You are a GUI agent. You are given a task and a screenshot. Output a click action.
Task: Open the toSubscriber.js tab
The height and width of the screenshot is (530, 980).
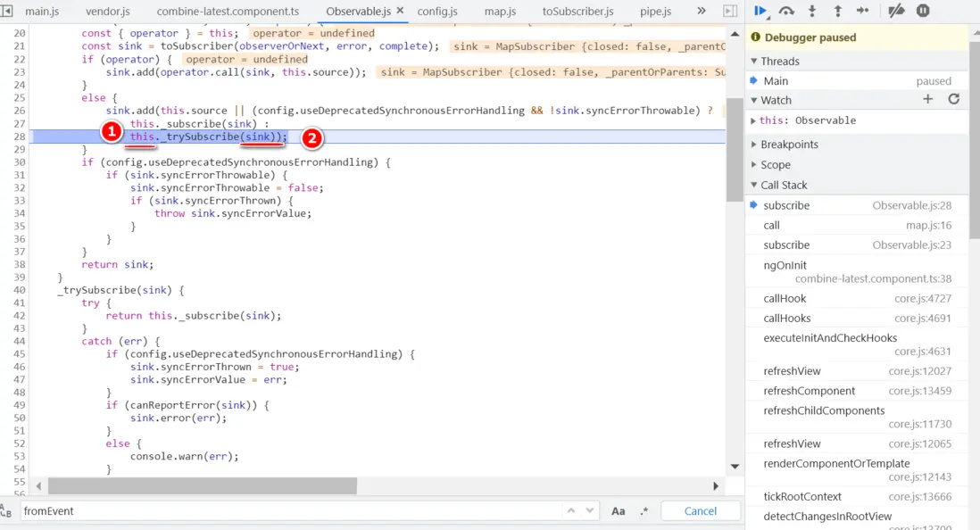[577, 12]
